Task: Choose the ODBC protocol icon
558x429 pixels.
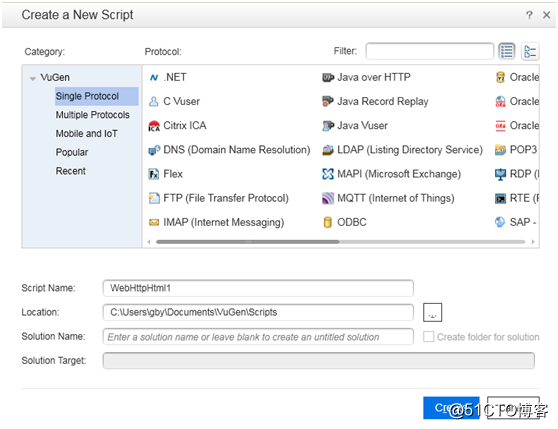Action: click(328, 223)
